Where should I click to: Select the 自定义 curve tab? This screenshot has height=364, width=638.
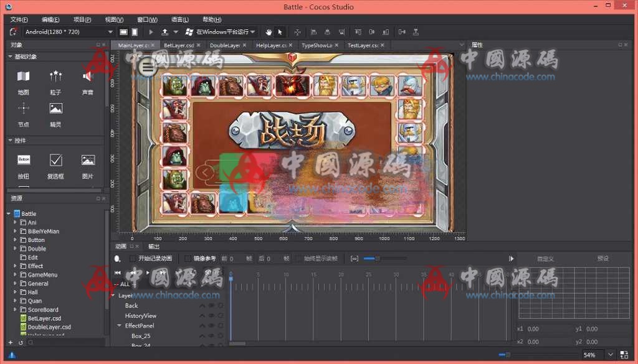[545, 258]
